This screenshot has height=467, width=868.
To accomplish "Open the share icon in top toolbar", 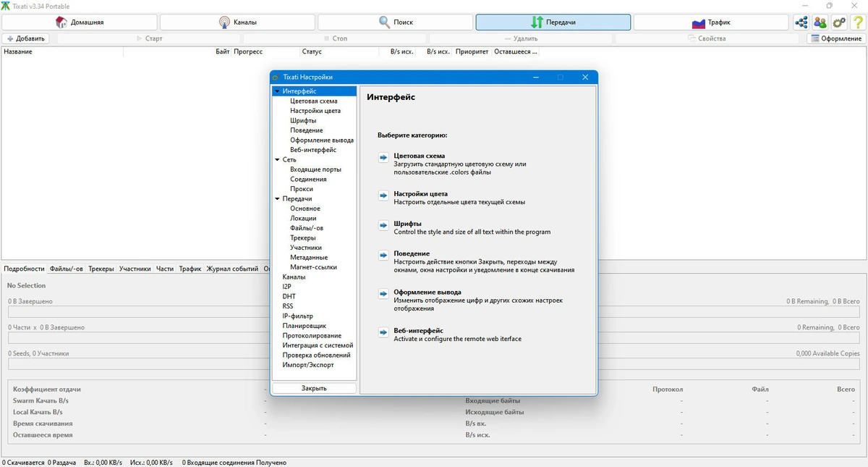I will click(x=801, y=22).
